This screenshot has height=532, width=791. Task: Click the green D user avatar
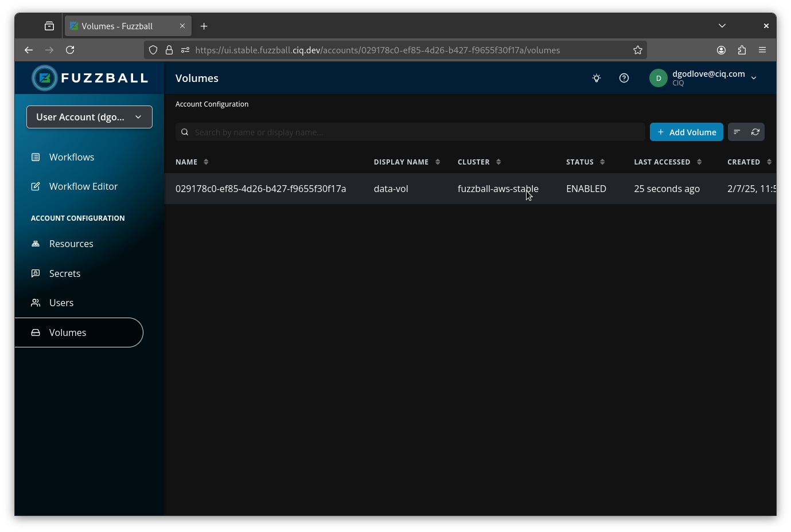(658, 78)
